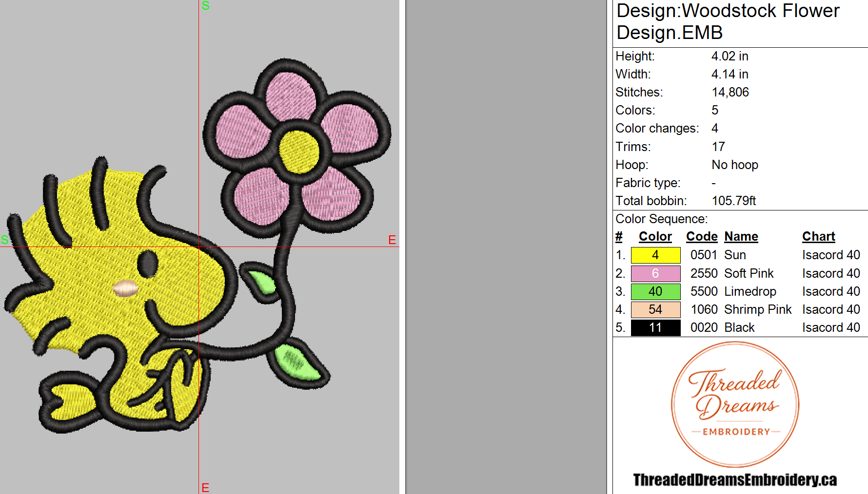The image size is (868, 494).
Task: Click Woodstock's peach-colored beak
Action: (x=126, y=288)
